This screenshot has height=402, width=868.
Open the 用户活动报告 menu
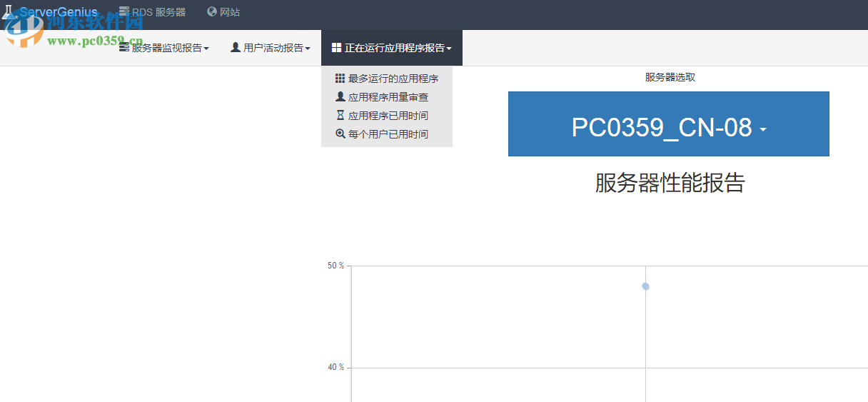coord(271,48)
